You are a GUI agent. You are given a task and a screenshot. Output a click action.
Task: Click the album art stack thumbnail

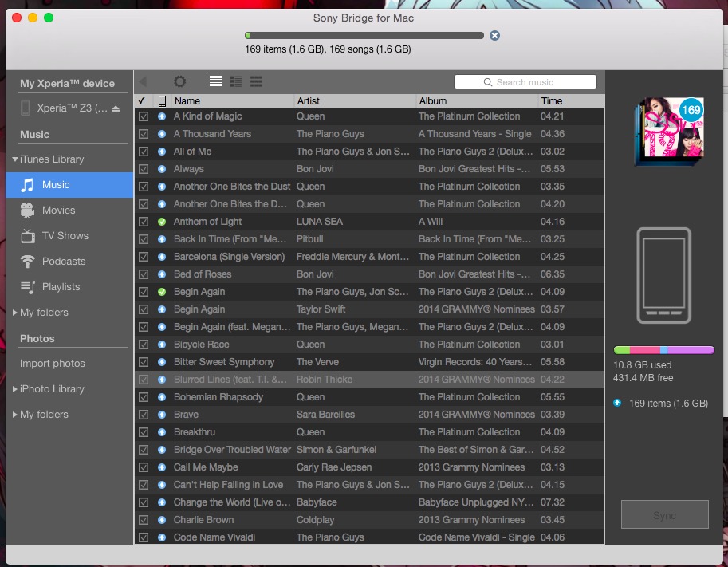[x=669, y=132]
